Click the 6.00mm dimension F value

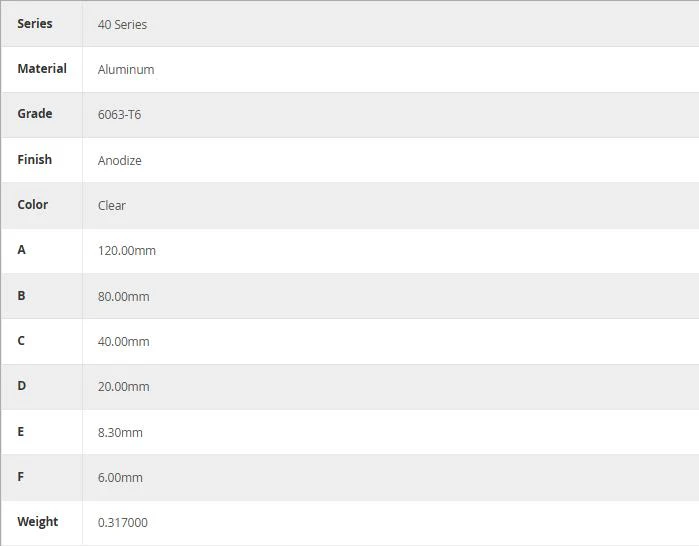point(120,477)
